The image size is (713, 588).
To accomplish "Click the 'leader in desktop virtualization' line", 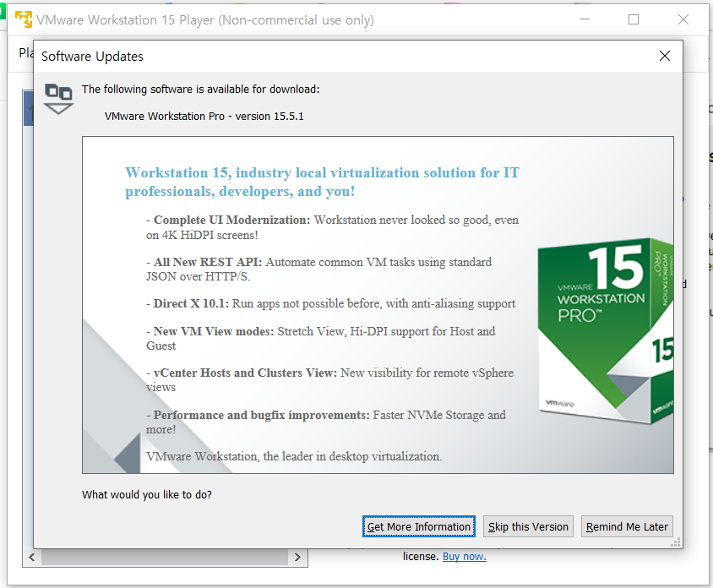I will 294,456.
